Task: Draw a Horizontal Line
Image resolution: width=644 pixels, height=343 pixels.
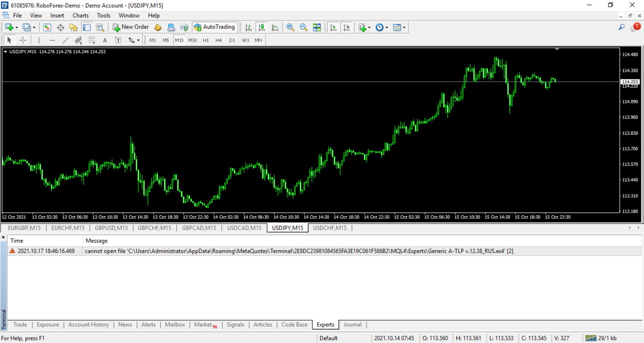Action: pos(52,40)
